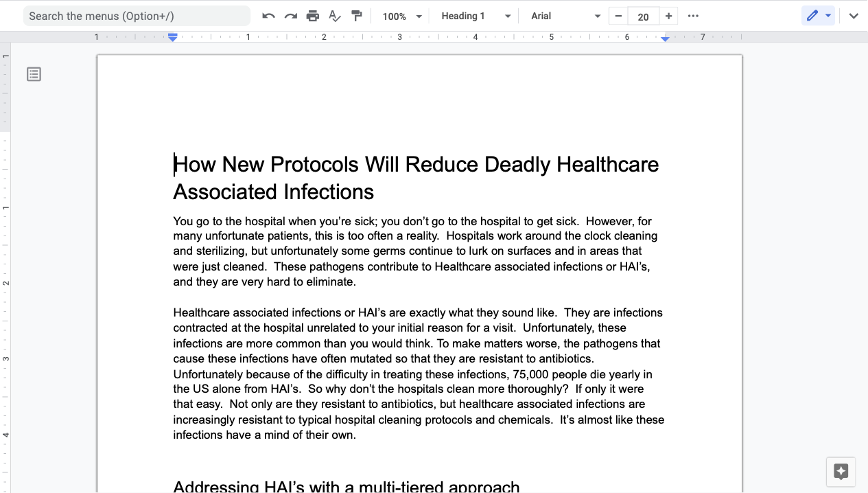Click the line 'and they are very hard to eliminate.'
This screenshot has height=493, width=868.
pos(264,282)
